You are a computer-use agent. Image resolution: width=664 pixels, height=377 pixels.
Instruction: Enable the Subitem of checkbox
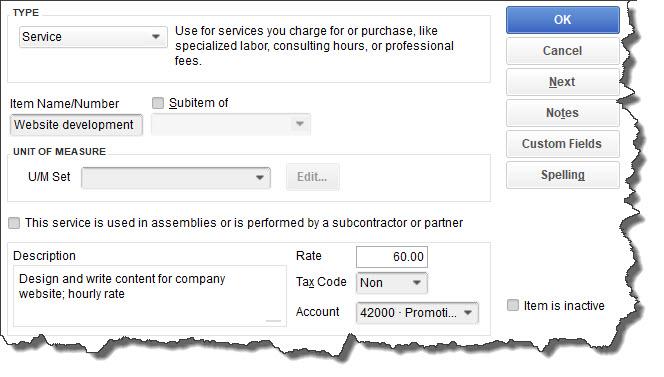[158, 103]
